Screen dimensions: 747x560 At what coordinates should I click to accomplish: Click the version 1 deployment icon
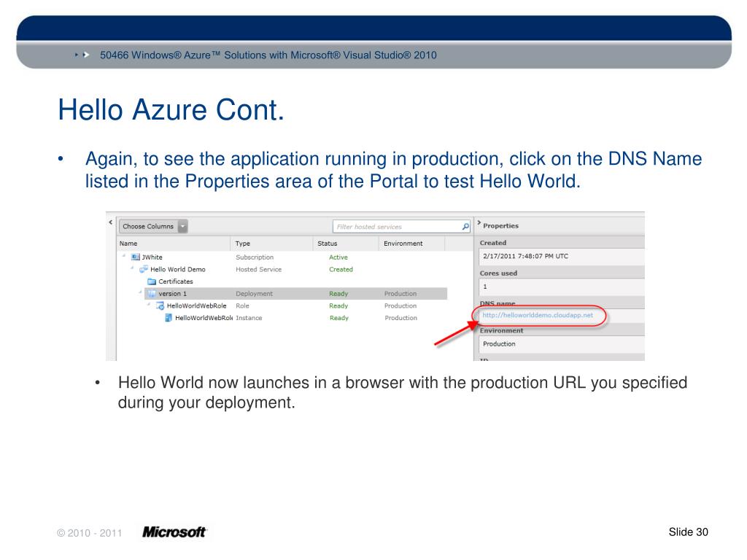point(152,294)
